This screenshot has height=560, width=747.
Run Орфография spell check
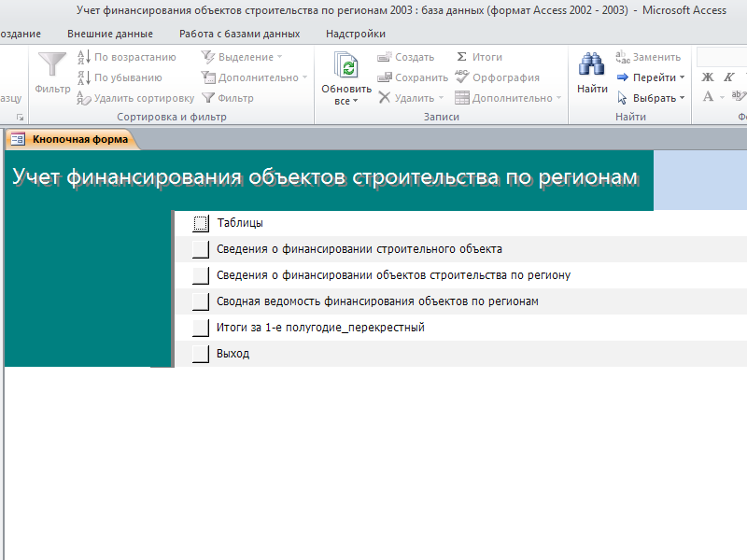pyautogui.click(x=498, y=77)
